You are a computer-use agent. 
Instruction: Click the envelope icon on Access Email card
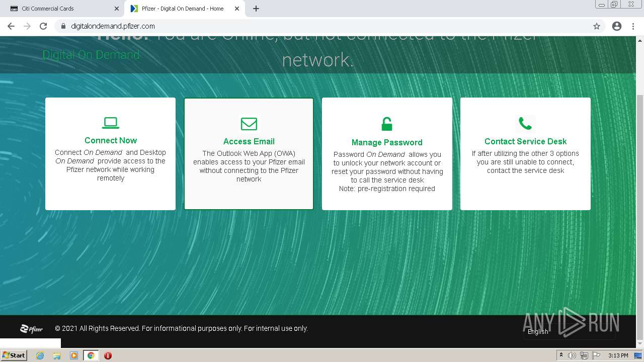click(249, 124)
